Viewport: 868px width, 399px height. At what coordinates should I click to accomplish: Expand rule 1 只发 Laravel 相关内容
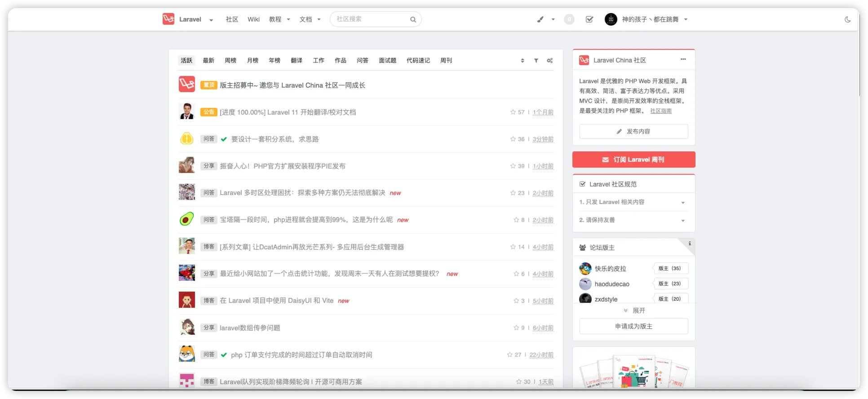click(x=633, y=202)
